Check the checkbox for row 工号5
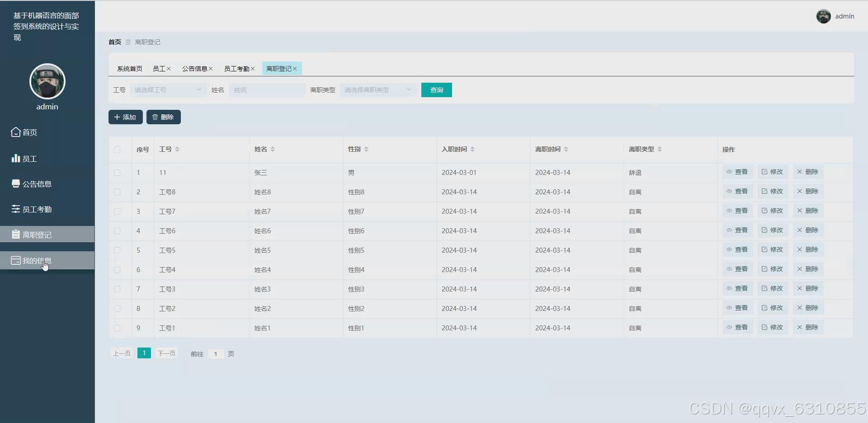868x423 pixels. tap(117, 250)
